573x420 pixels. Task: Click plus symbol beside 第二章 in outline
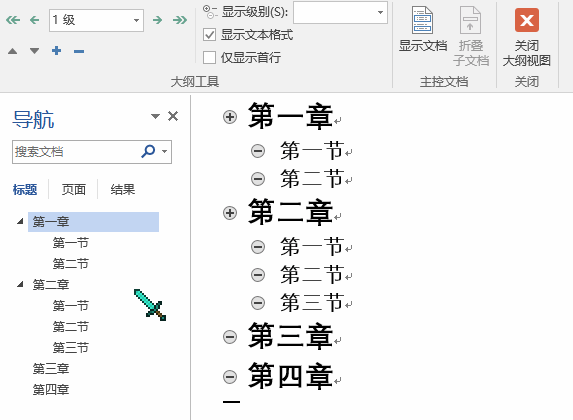pyautogui.click(x=230, y=213)
